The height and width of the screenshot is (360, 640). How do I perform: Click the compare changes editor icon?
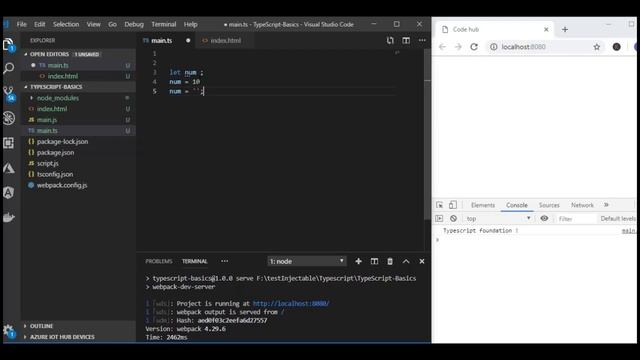point(390,40)
